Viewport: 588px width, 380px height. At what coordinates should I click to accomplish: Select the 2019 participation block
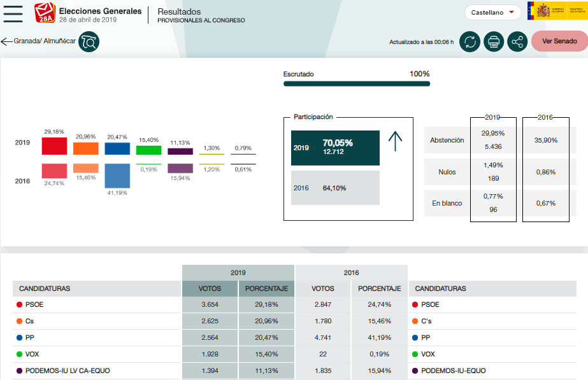(x=335, y=148)
